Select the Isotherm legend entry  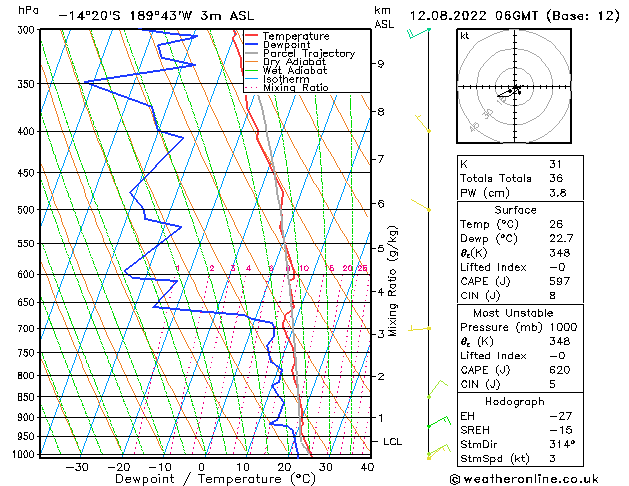click(286, 79)
